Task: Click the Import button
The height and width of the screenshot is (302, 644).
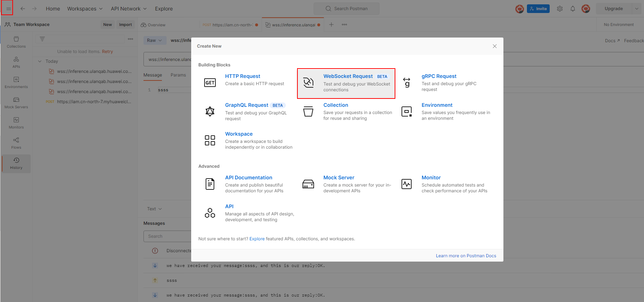Action: (125, 25)
